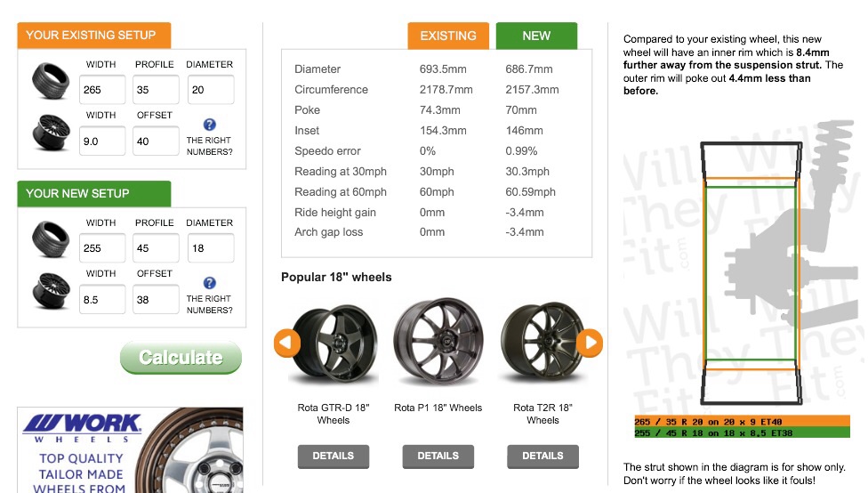868x493 pixels.
Task: Show previous wheels with the left carousel arrow
Action: point(286,343)
